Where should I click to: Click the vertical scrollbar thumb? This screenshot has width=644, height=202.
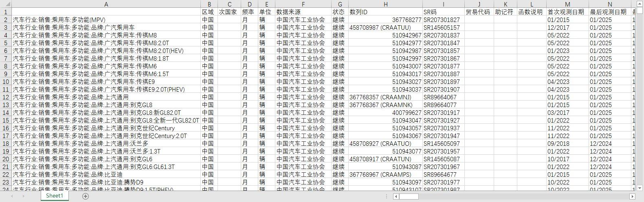[x=640, y=11]
